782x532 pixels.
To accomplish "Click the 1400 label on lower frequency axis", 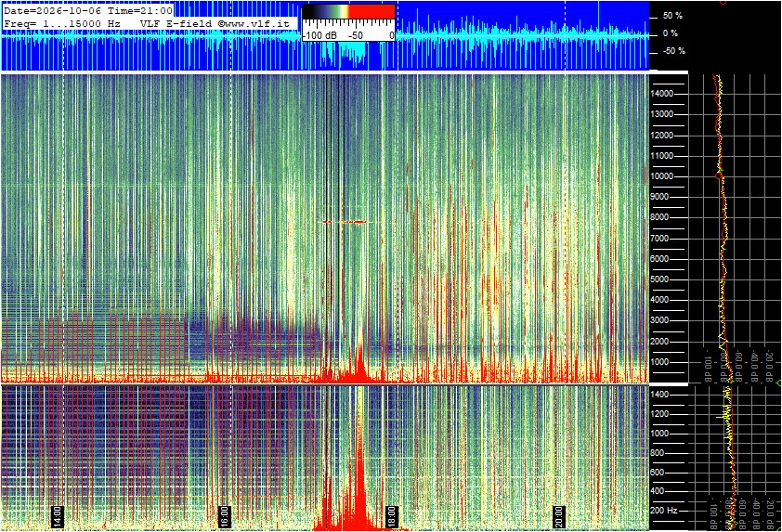I will pyautogui.click(x=659, y=395).
